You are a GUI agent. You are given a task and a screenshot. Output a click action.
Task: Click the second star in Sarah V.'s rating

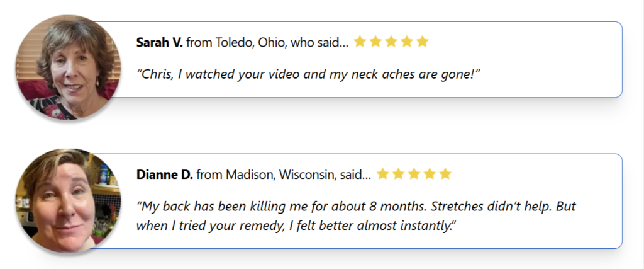(375, 42)
